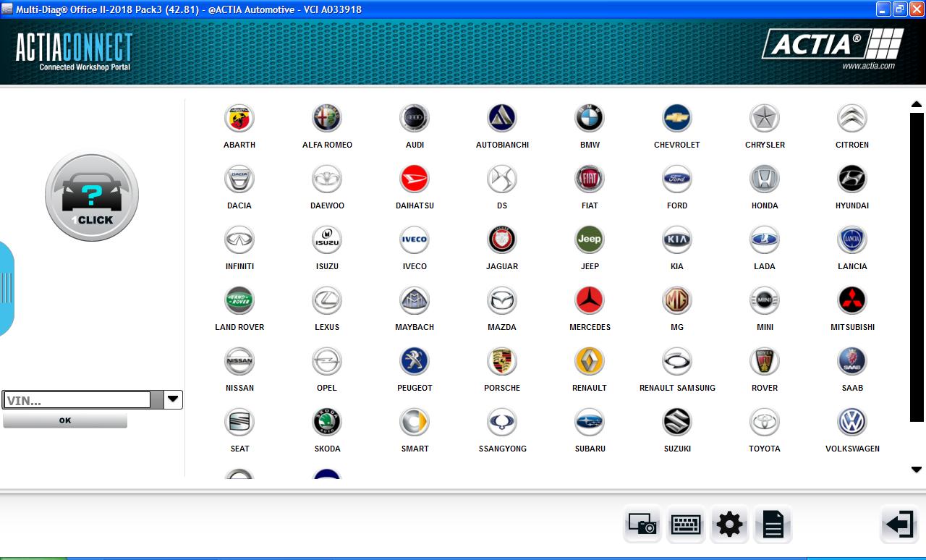Expand the blue side panel handle
The width and height of the screenshot is (926, 560).
pos(7,288)
